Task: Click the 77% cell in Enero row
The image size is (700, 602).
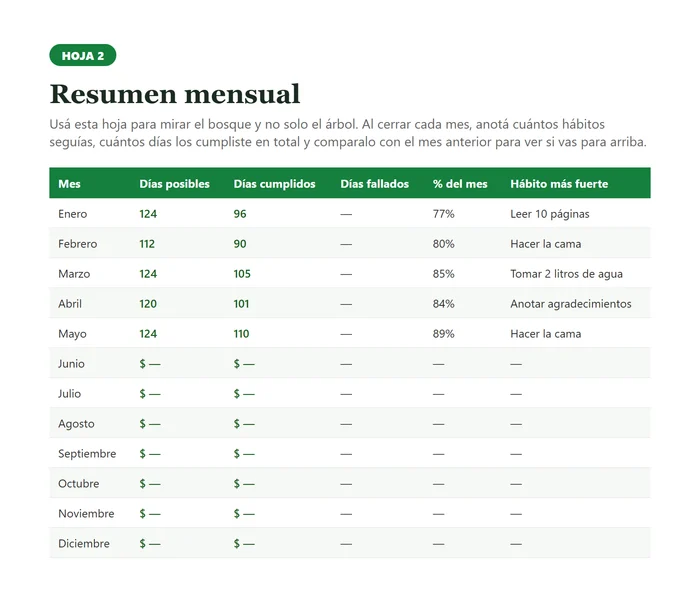Action: click(443, 213)
